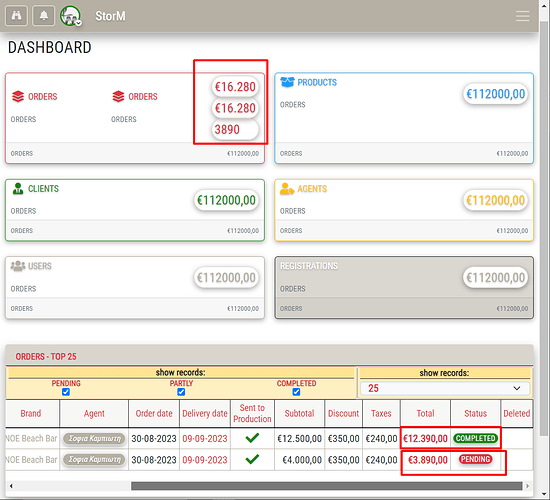Open the Registrations dashboard card
Screen dimensions: 550x500
pyautogui.click(x=404, y=287)
